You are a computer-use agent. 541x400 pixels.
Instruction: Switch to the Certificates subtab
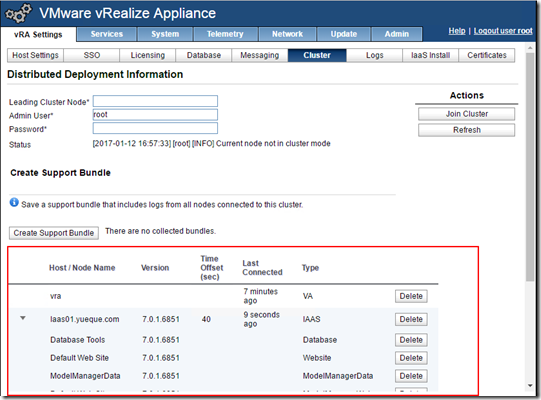[x=487, y=55]
